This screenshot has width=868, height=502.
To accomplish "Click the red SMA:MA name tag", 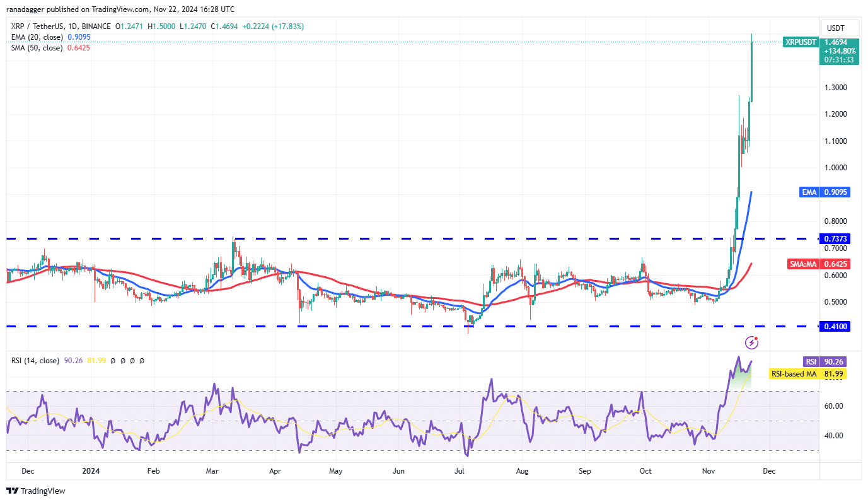I will point(804,264).
